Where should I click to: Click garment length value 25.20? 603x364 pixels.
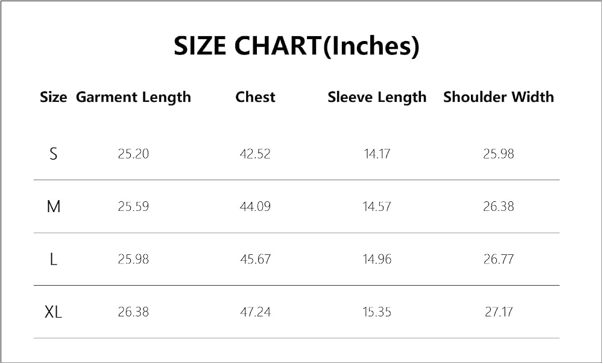(x=133, y=154)
